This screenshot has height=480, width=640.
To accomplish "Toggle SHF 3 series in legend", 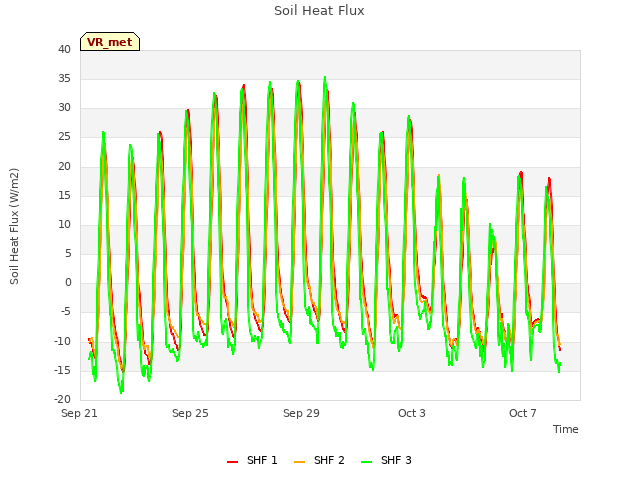I will click(x=386, y=460).
